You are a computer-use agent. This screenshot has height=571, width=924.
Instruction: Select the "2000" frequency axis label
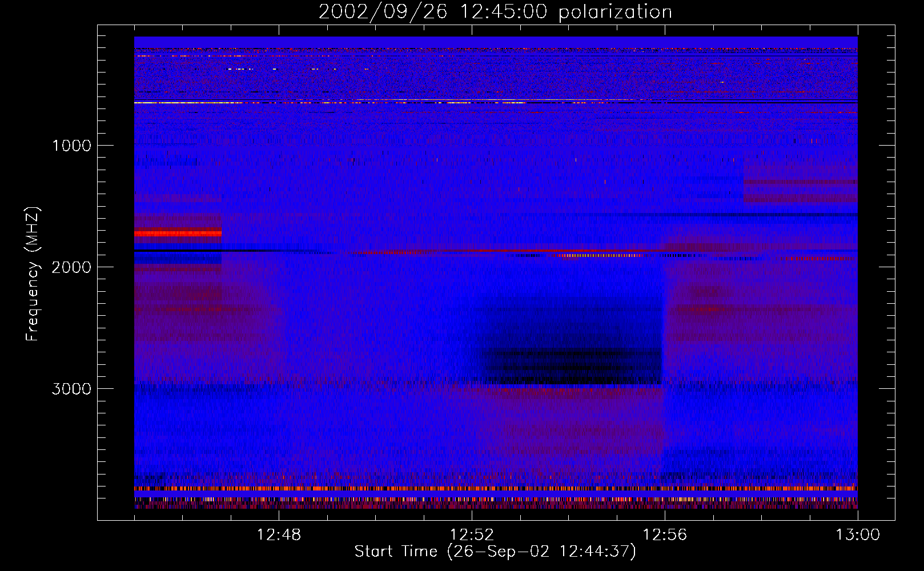pos(71,267)
